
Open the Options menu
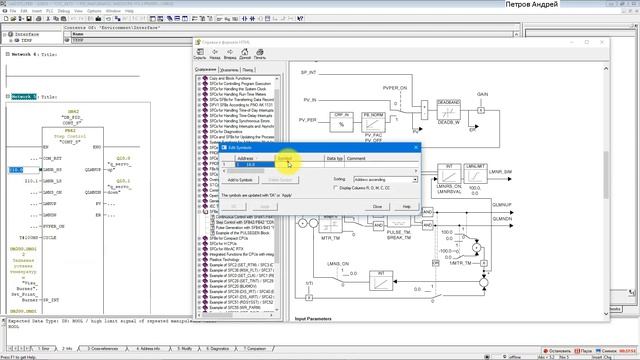[94, 11]
